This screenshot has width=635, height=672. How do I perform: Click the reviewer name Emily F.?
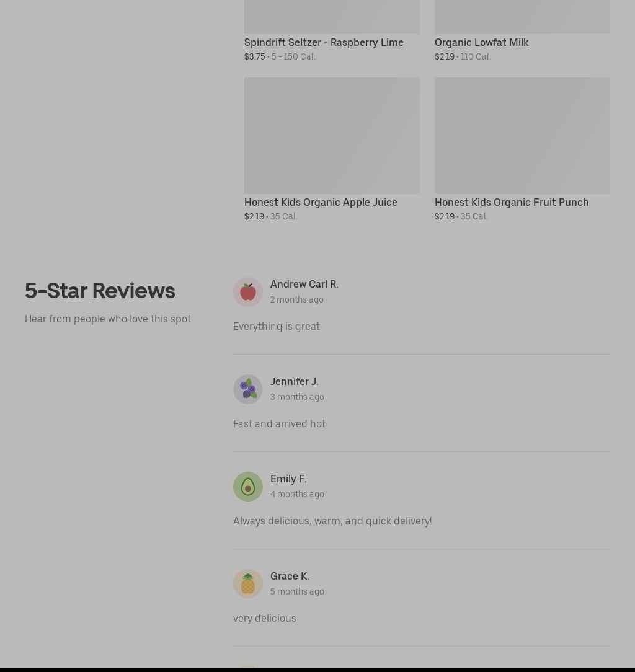click(x=288, y=479)
